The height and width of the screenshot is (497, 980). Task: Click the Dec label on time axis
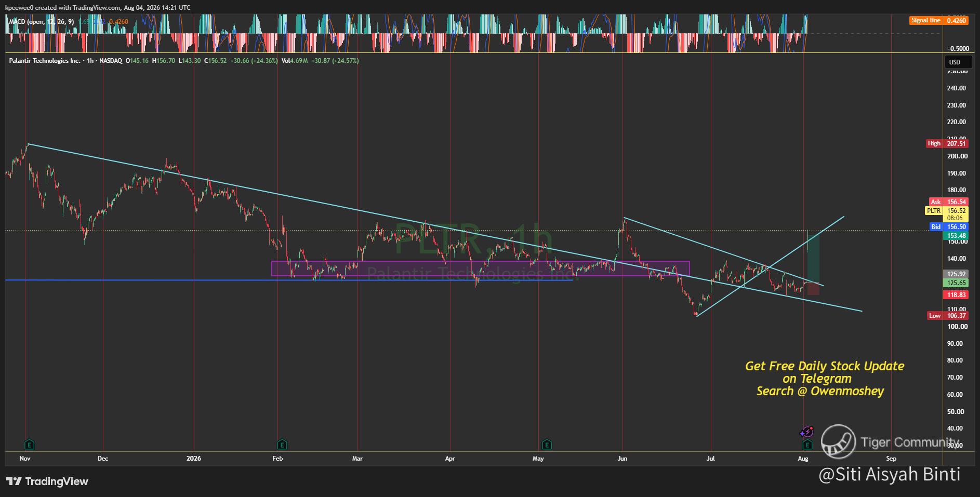coord(103,459)
